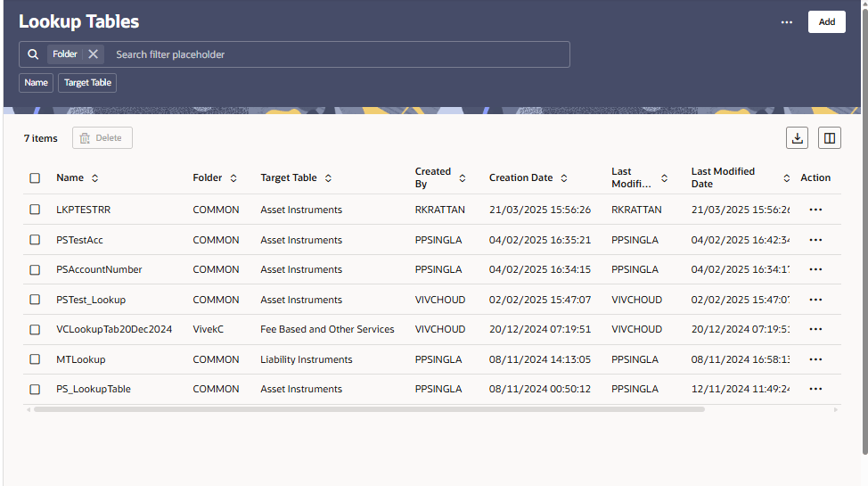The width and height of the screenshot is (868, 486).
Task: Remove the Folder filter chip
Action: point(93,54)
